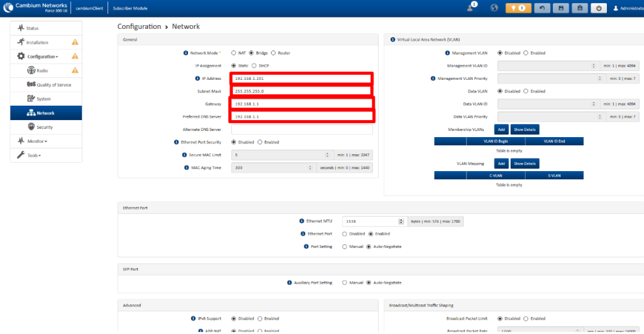The image size is (644, 334).
Task: Click the undo changes icon
Action: pos(541,8)
